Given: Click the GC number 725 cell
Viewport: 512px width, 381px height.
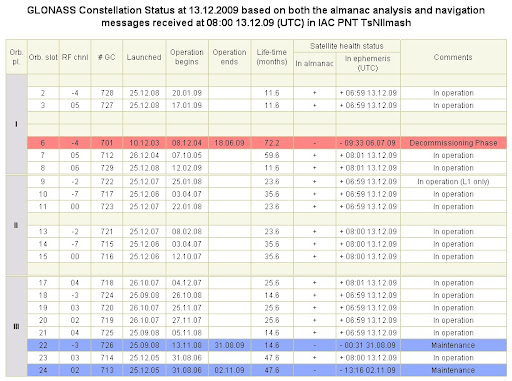Looking at the screenshot, I should (107, 333).
